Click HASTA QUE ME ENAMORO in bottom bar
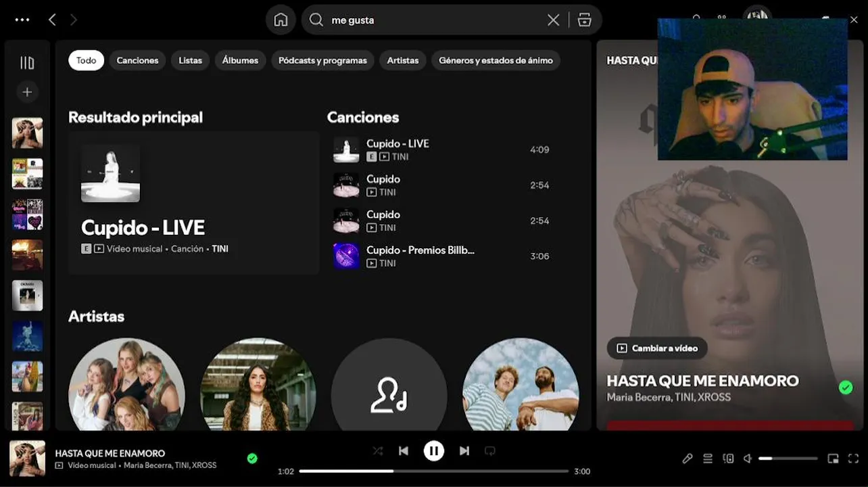This screenshot has width=868, height=487. pos(110,453)
